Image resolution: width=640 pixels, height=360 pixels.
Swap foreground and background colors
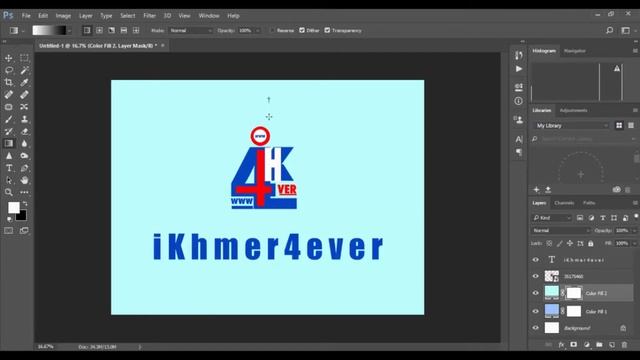pyautogui.click(x=25, y=203)
